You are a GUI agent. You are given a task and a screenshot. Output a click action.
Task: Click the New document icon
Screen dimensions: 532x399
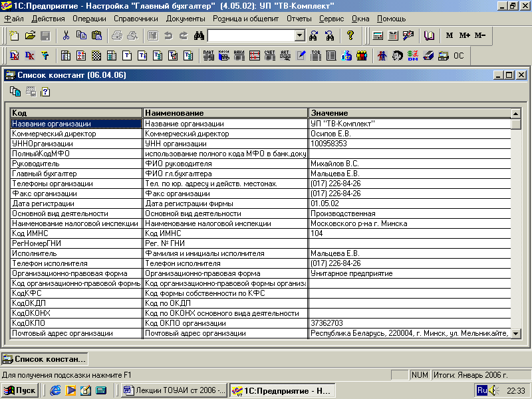point(14,35)
